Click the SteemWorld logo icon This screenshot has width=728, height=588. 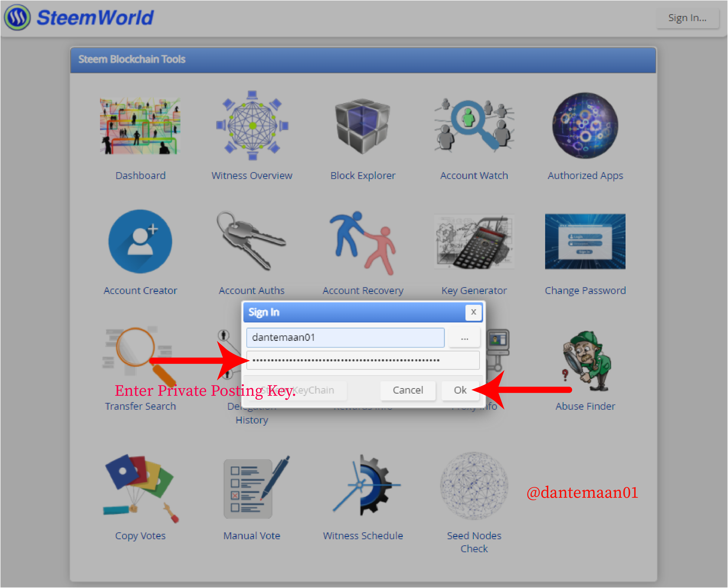[x=17, y=17]
